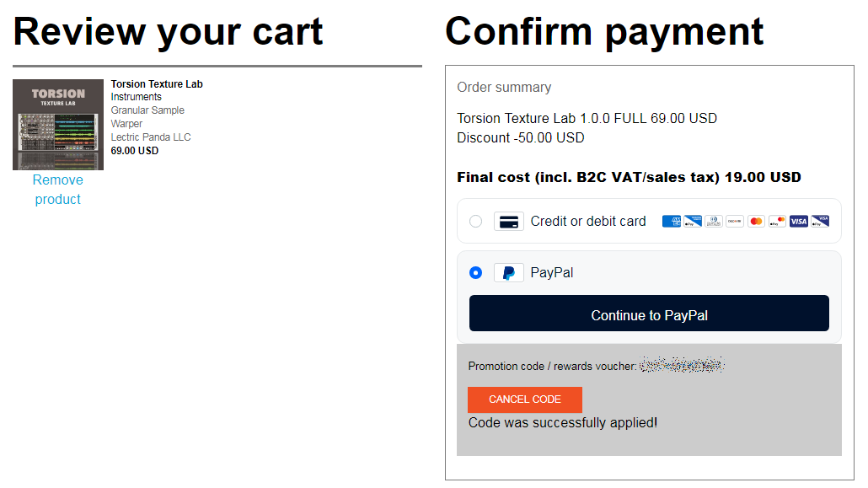Click the Mastercard Apple Pay icon
The width and height of the screenshot is (868, 488).
pos(777,222)
